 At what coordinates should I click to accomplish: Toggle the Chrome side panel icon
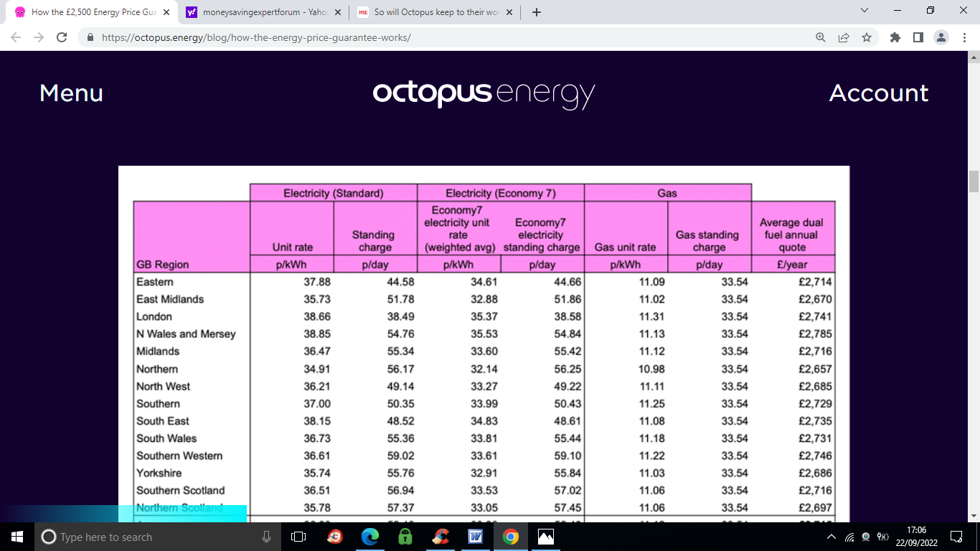point(918,37)
